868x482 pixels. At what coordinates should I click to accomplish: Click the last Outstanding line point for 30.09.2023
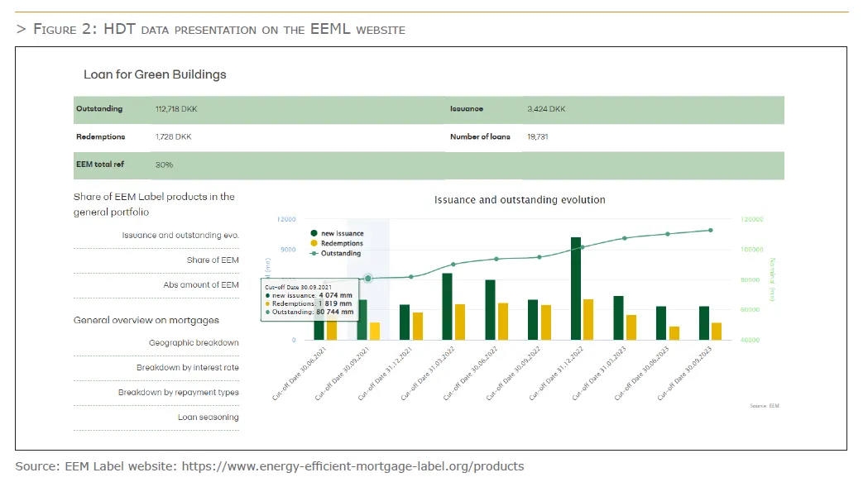point(710,231)
